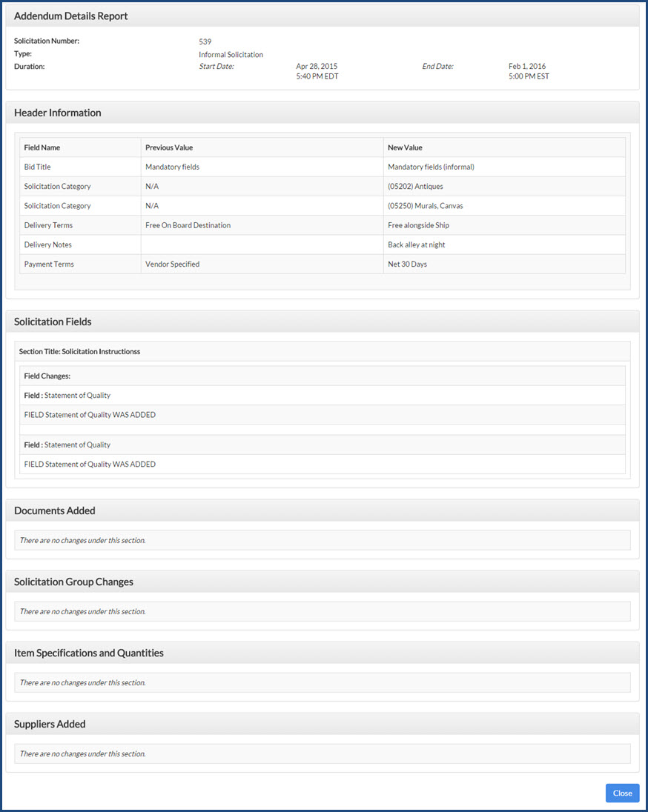Screen dimensions: 648x812
Task: Click the Close button
Action: 622,793
